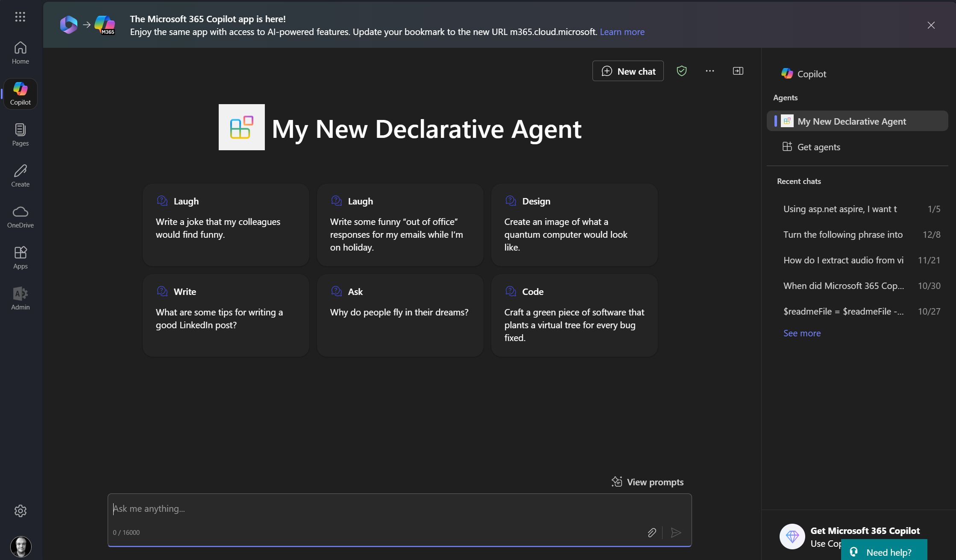956x560 pixels.
Task: Open the Admin section
Action: click(x=20, y=297)
